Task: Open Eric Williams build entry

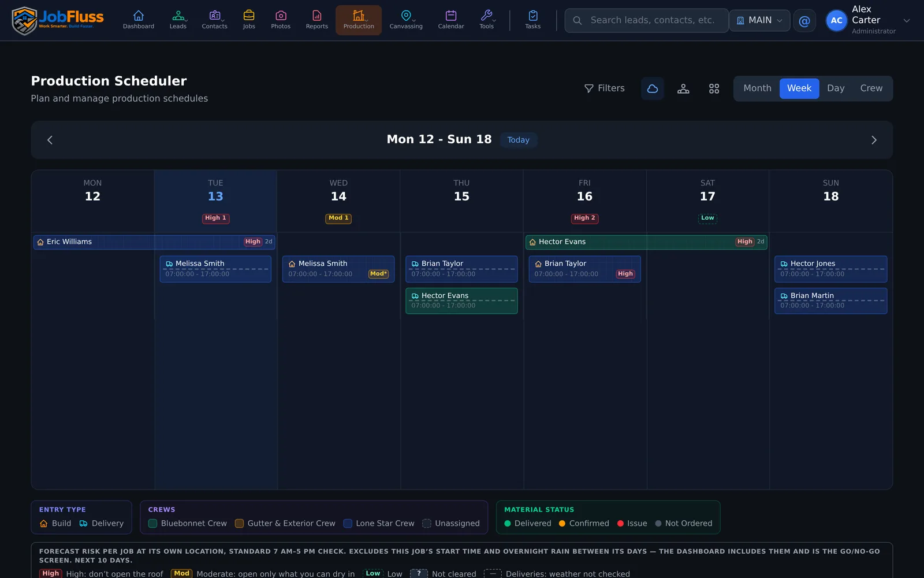Action: click(x=154, y=242)
